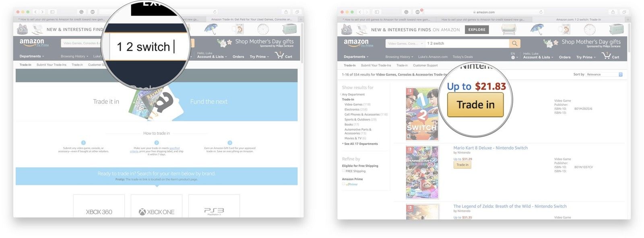Click the orange search magnifier button
The width and height of the screenshot is (644, 238).
tap(514, 43)
